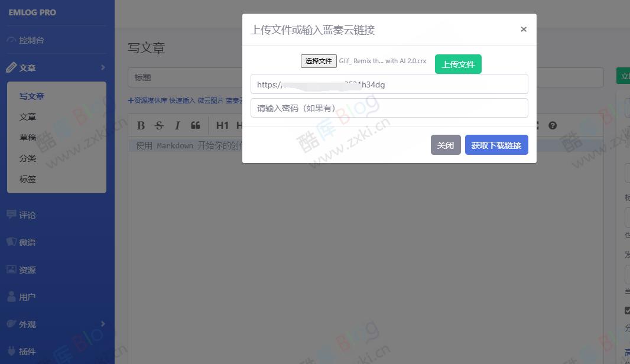The height and width of the screenshot is (364, 630).
Task: Click the password input field in dialog
Action: [389, 108]
